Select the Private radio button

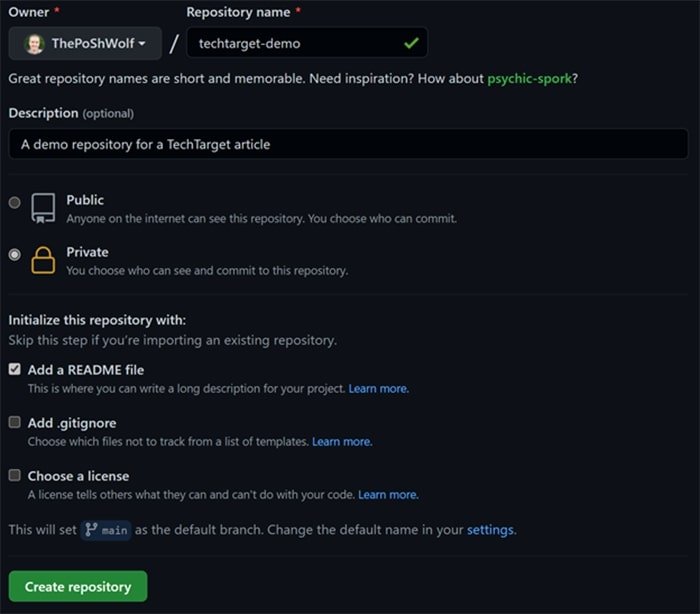[x=14, y=255]
